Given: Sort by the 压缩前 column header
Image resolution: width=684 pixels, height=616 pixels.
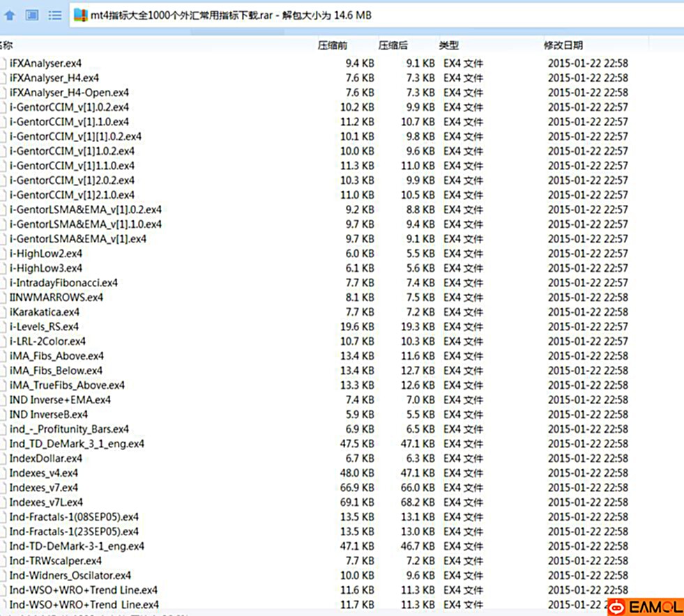Looking at the screenshot, I should point(333,45).
